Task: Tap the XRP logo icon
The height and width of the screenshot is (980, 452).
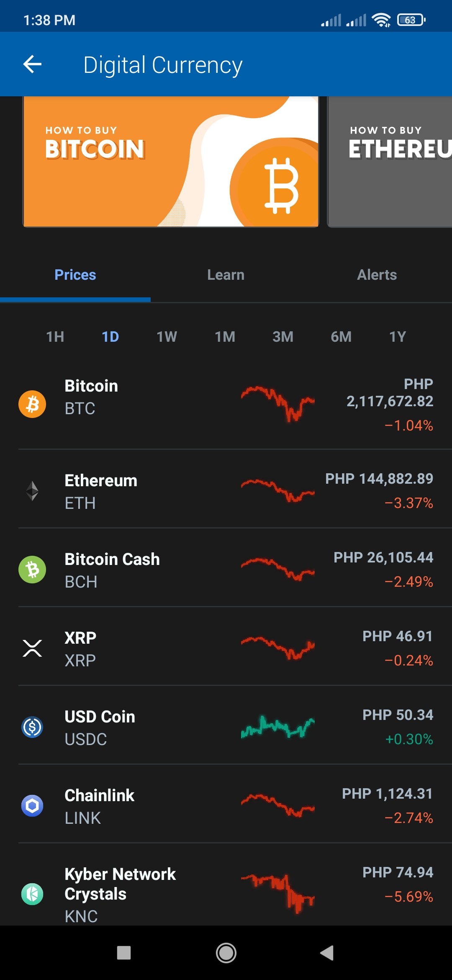Action: tap(32, 648)
